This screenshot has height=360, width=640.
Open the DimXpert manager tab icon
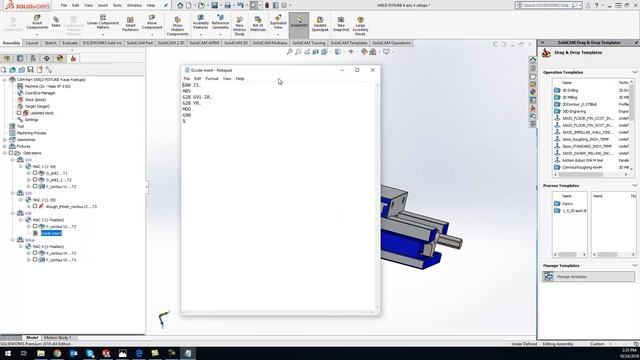[47, 58]
